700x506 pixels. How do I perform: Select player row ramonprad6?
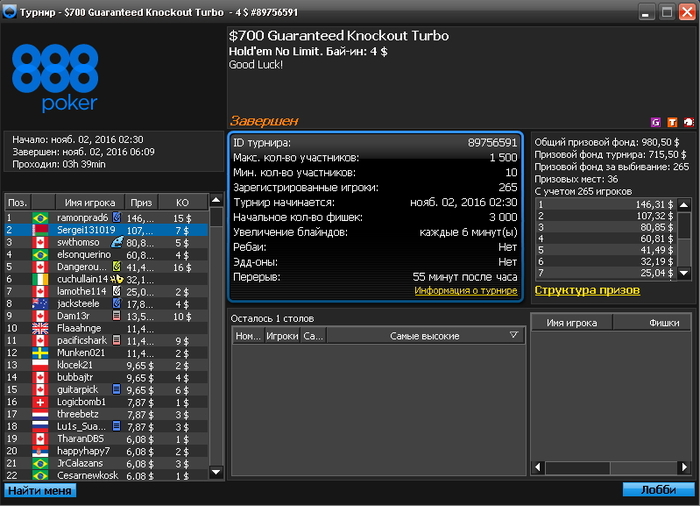point(106,218)
